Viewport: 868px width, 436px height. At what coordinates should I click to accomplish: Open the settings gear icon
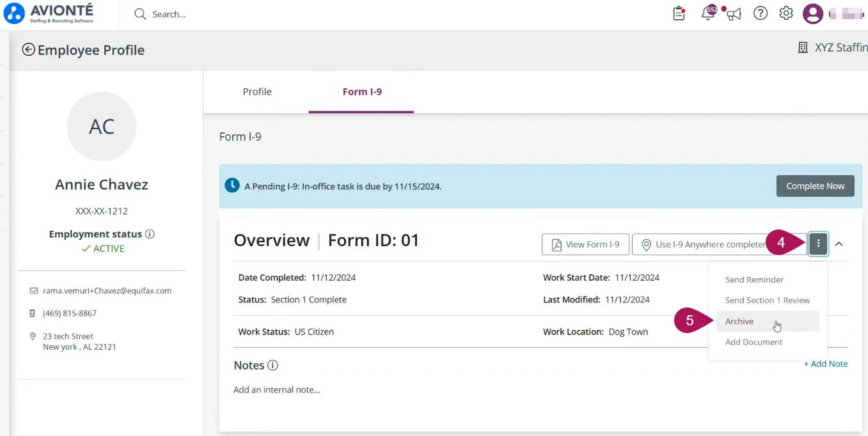786,13
